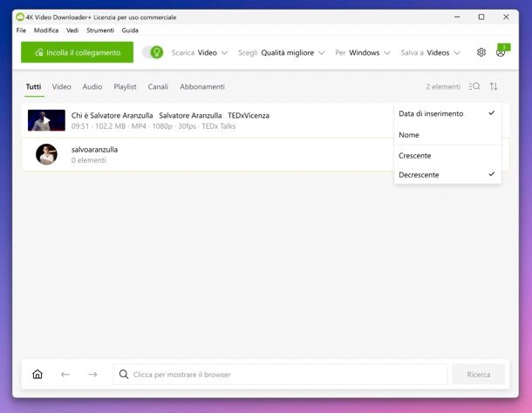Viewport: 532px width, 413px height.
Task: Select the salvoaranzulla channel row name
Action: [94, 150]
